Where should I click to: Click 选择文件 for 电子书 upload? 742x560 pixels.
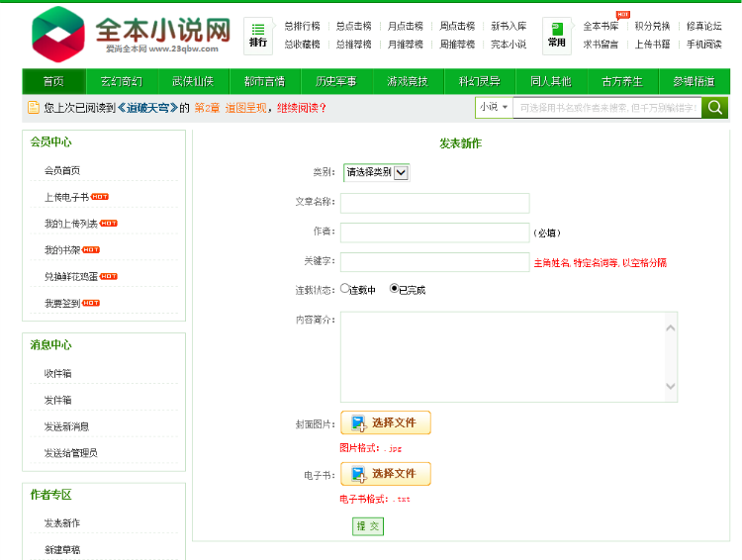(385, 474)
